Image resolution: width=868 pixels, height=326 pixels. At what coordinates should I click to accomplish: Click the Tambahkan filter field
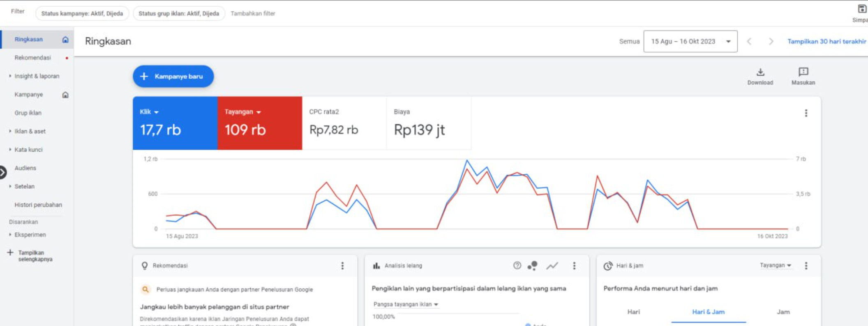pos(253,14)
